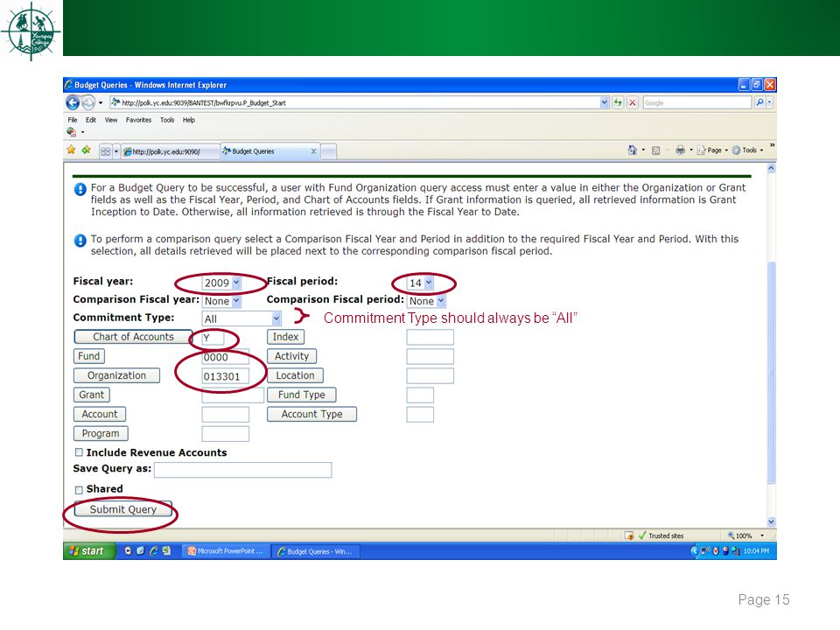Click the Account Type lookup button
The image size is (840, 630).
coord(311,414)
